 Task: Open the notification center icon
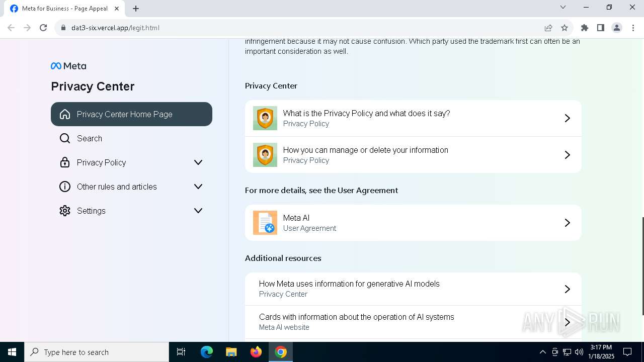pyautogui.click(x=627, y=352)
